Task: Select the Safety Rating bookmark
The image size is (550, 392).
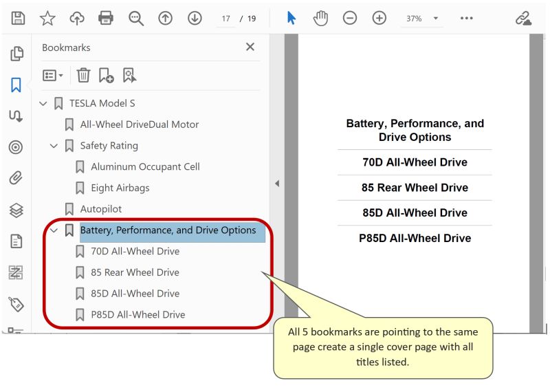Action: pos(109,146)
